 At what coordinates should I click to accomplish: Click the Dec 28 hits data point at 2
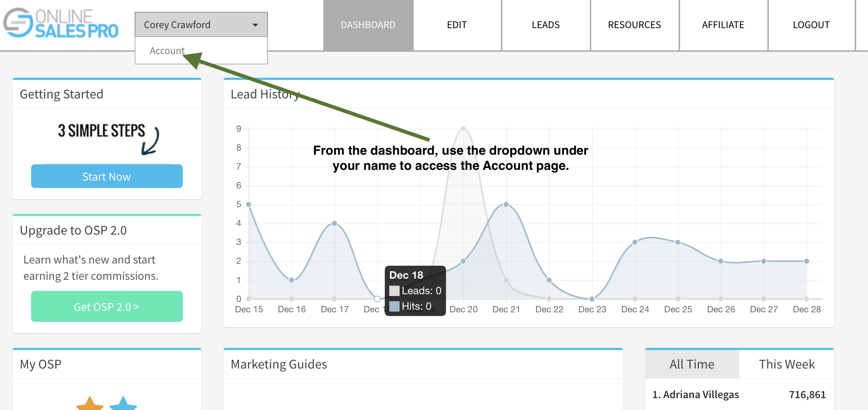coord(807,261)
